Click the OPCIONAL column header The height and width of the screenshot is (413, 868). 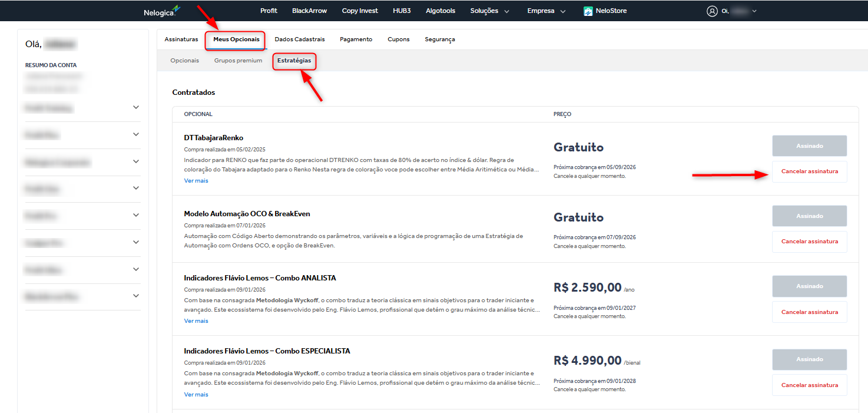coord(198,114)
